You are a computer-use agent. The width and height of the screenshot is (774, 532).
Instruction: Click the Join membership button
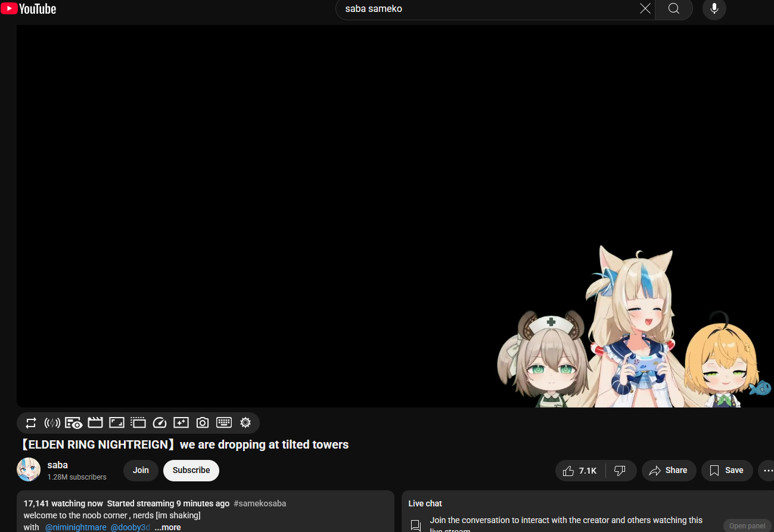coord(141,470)
